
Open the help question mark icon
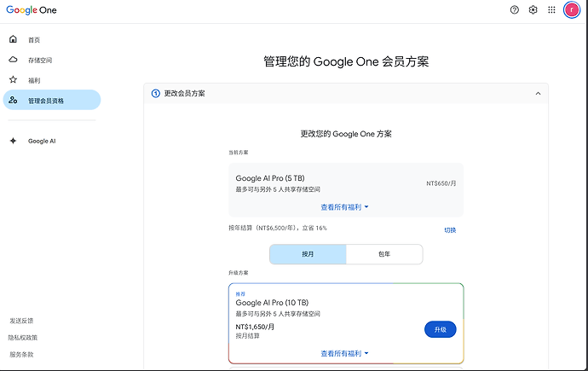tap(515, 9)
